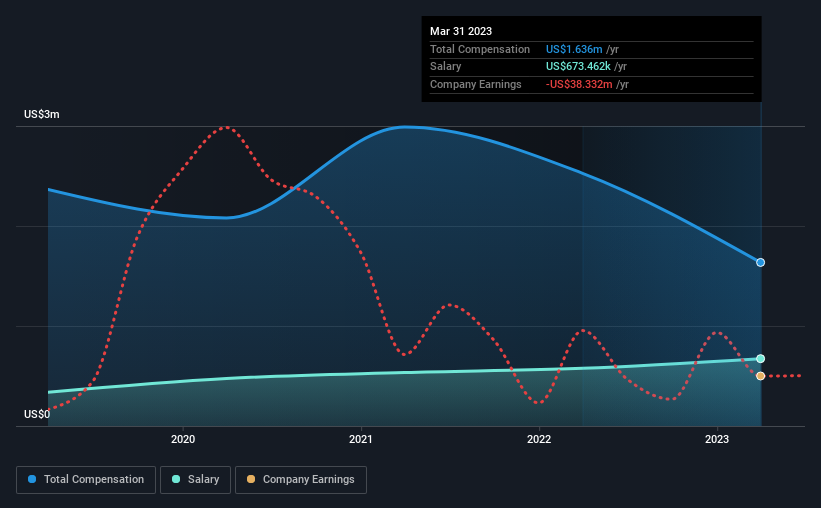Select the 2020 x-axis label
Image resolution: width=821 pixels, height=508 pixels.
point(183,439)
